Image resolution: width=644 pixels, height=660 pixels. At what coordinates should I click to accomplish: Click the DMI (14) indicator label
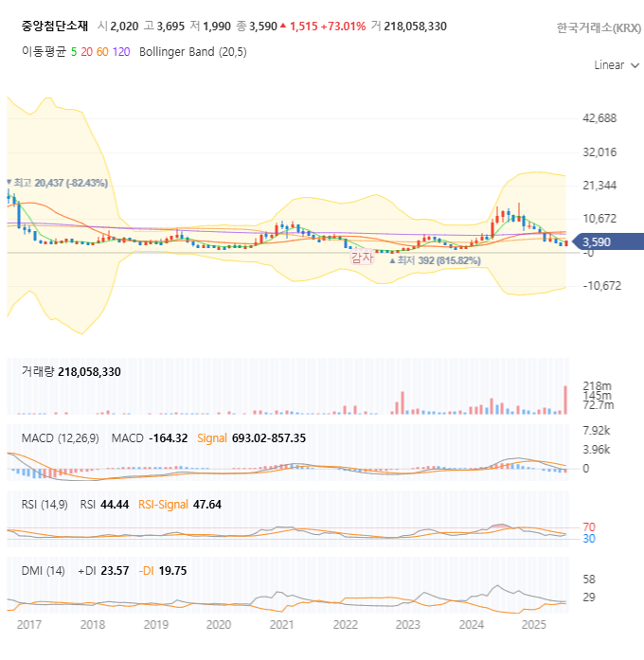pos(44,571)
